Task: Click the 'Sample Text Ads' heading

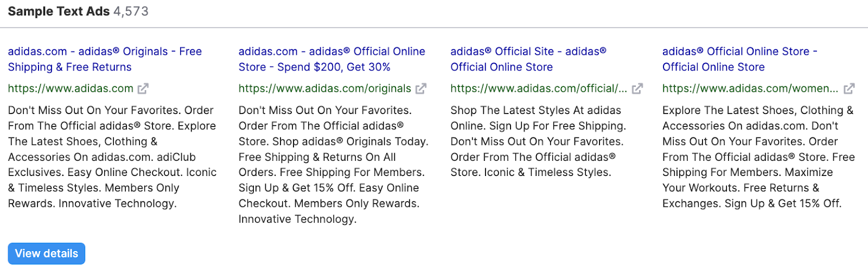Action: pos(59,11)
